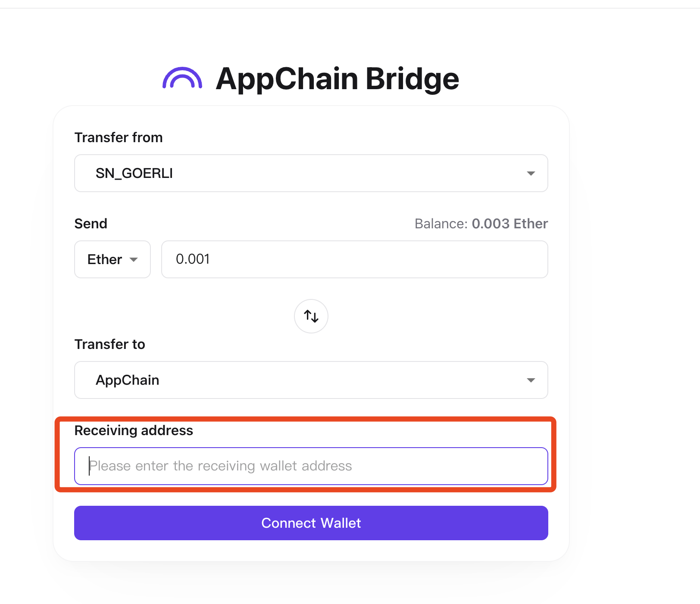Click the Balance: 0.003 Ether text

(481, 224)
